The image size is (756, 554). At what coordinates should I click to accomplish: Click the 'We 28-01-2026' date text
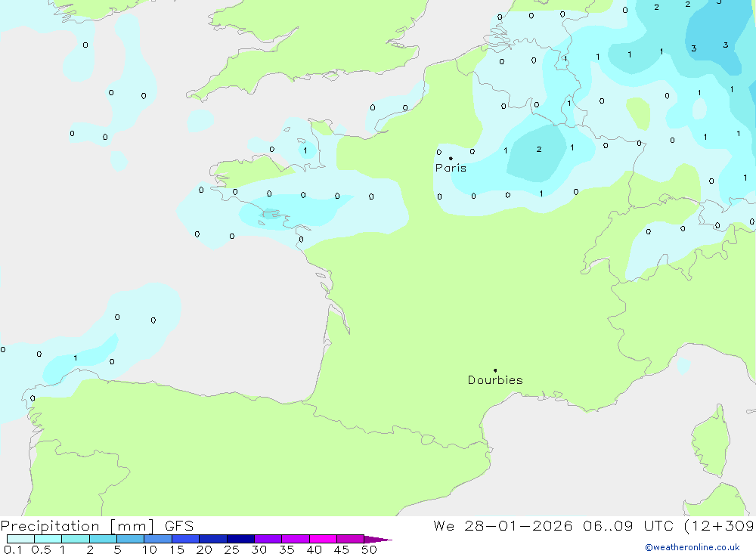pos(503,525)
